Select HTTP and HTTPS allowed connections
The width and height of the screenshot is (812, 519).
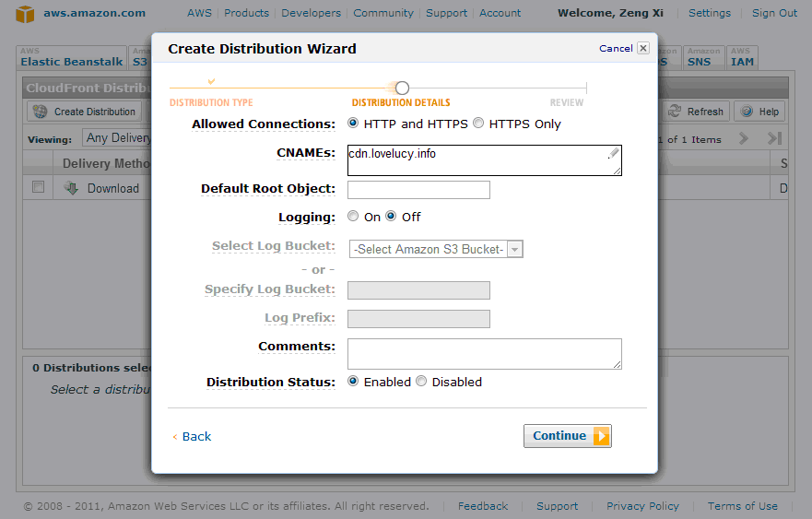coord(353,124)
